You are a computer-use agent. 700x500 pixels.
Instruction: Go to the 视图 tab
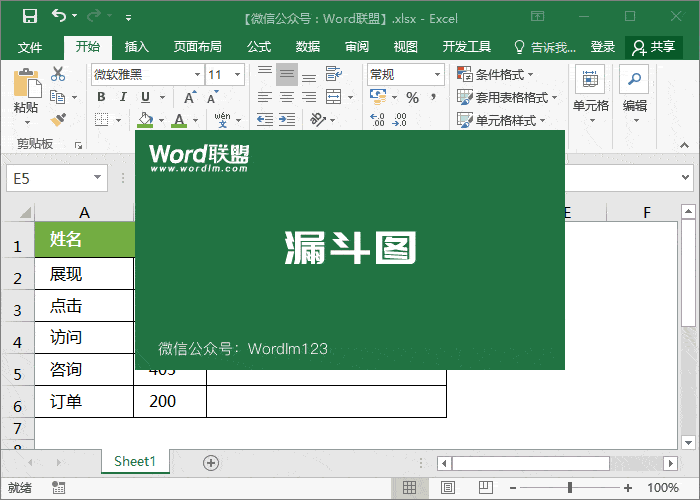[x=405, y=47]
